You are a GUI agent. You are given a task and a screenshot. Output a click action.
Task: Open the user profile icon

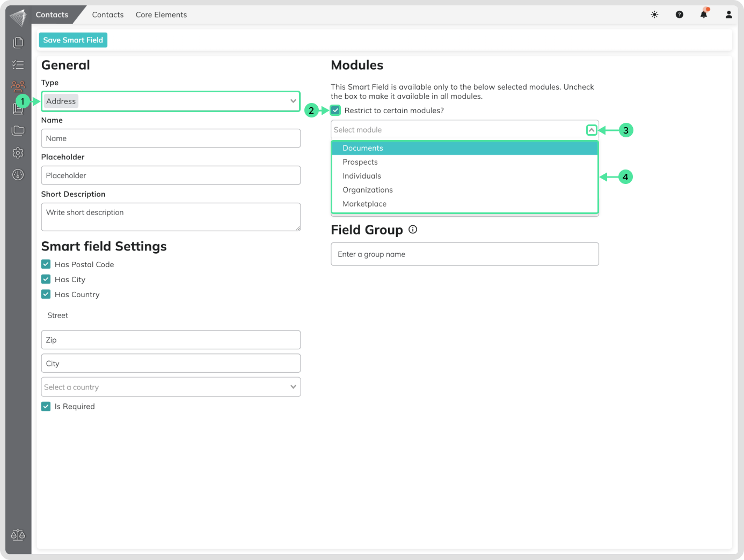tap(728, 14)
